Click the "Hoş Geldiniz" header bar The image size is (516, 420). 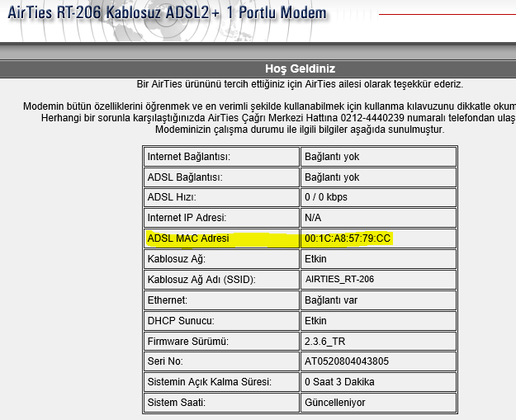point(299,68)
